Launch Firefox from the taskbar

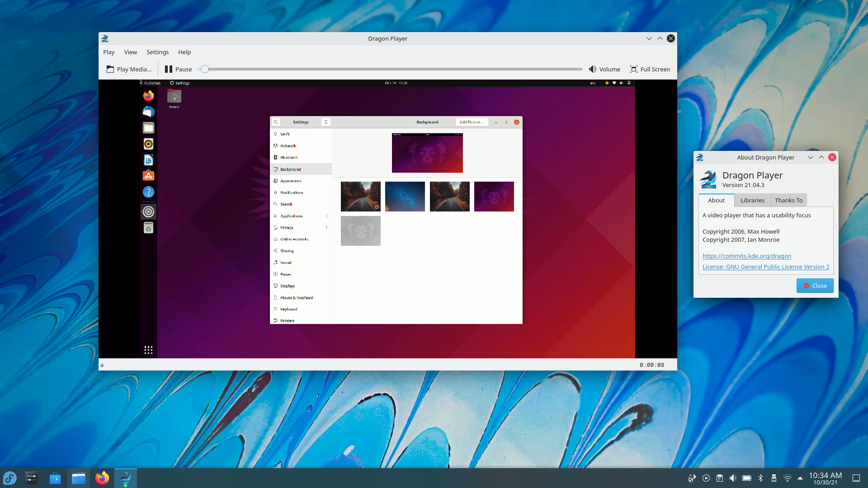pos(102,478)
